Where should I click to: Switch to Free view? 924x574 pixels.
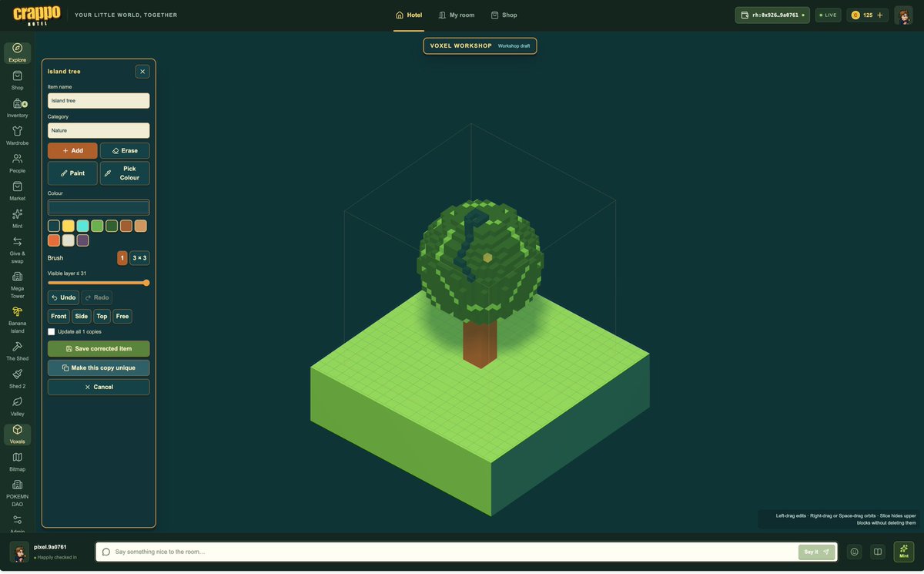point(122,316)
